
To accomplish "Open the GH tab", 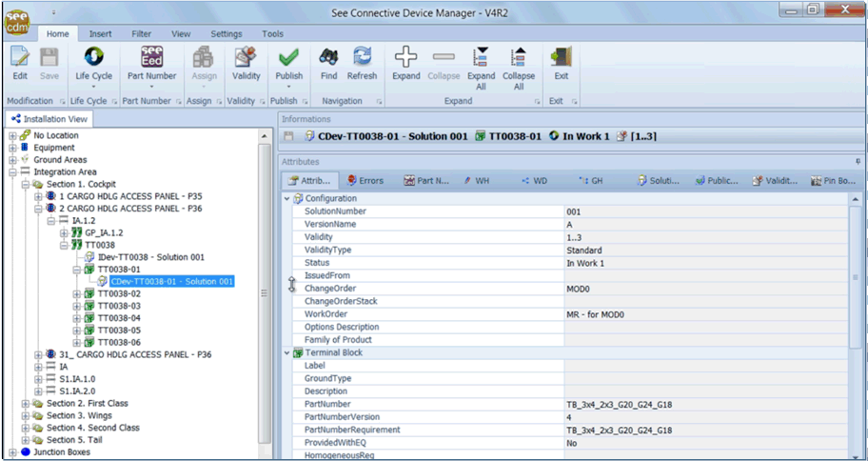I will [591, 181].
